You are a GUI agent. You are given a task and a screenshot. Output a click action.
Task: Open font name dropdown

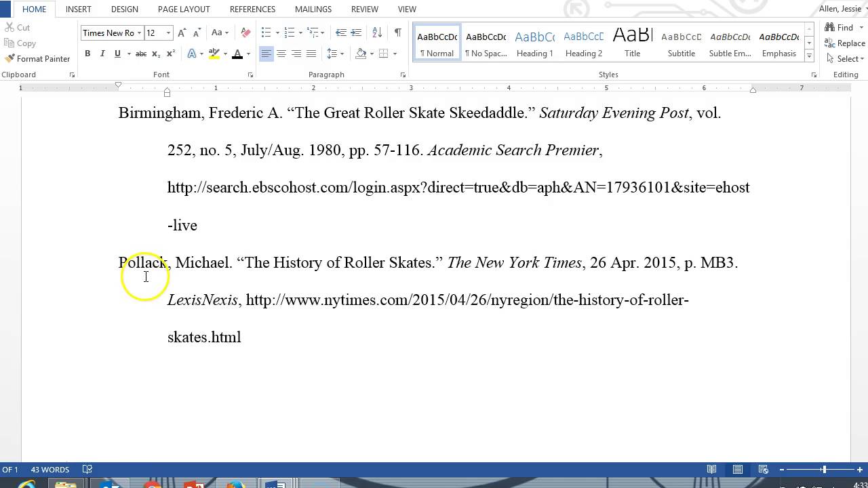(x=139, y=33)
